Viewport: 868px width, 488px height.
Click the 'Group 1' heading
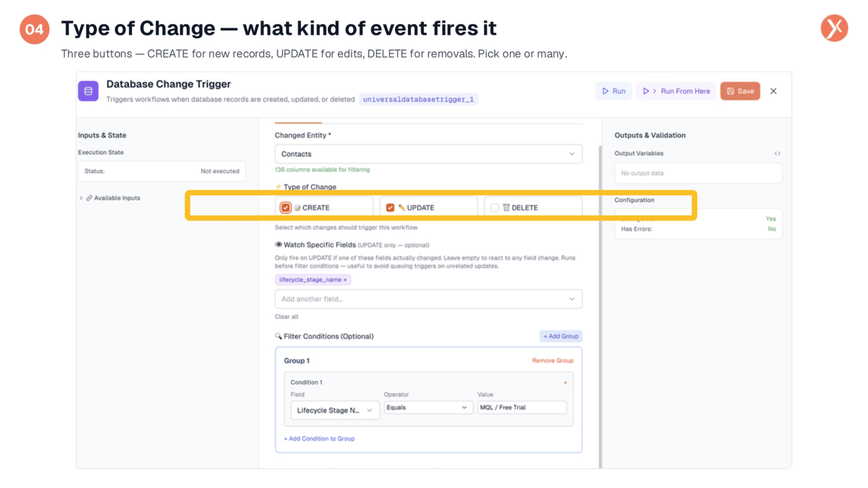pos(297,361)
